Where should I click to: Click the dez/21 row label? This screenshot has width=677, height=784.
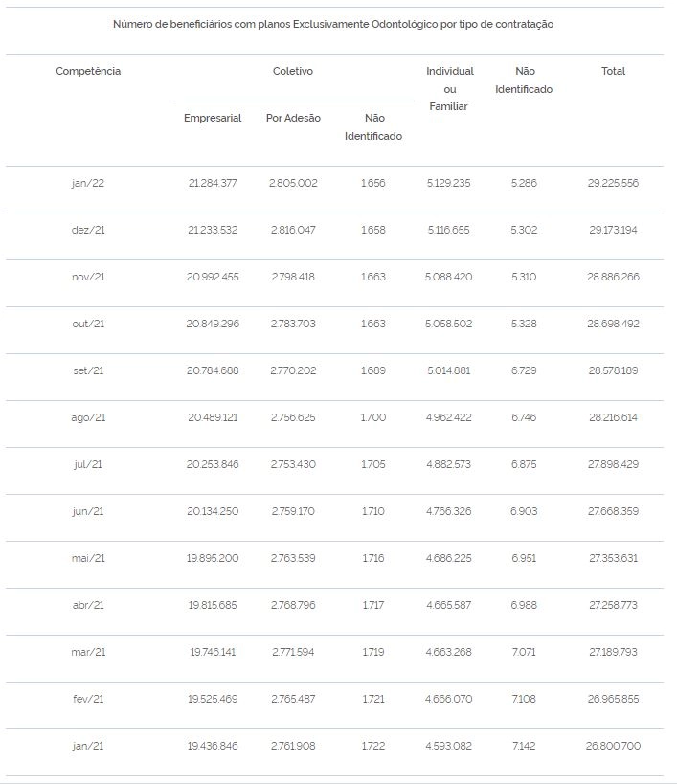click(x=88, y=230)
